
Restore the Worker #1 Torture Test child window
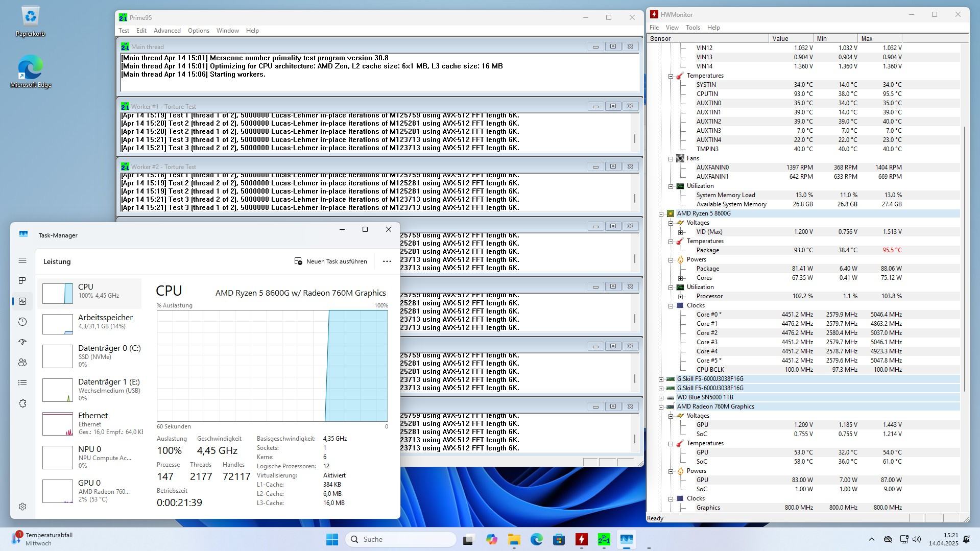click(x=613, y=106)
